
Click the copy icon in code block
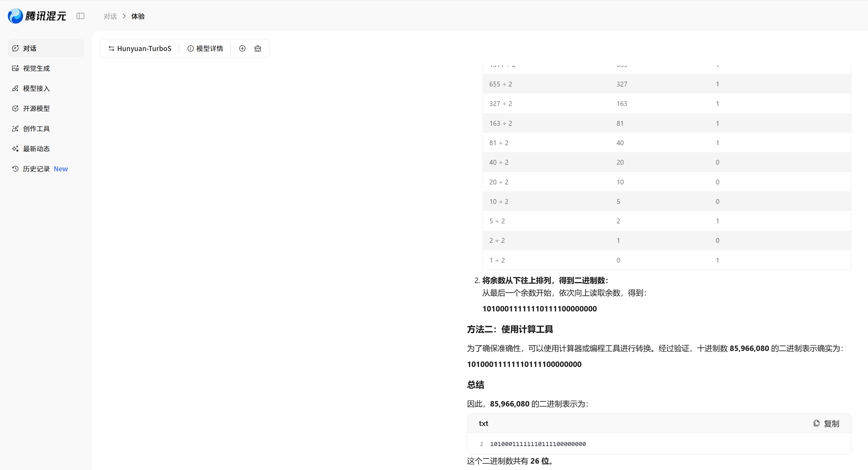point(817,423)
